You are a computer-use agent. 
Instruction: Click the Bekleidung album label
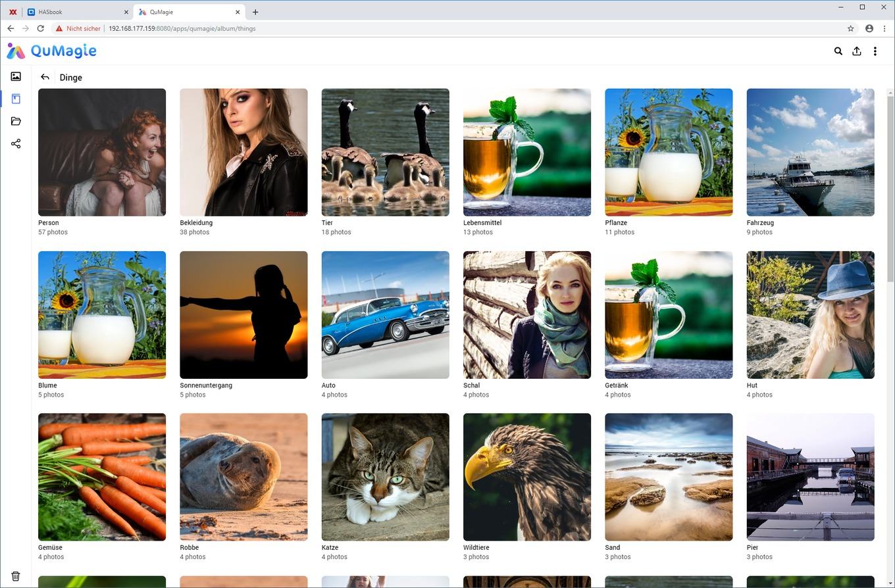click(196, 223)
